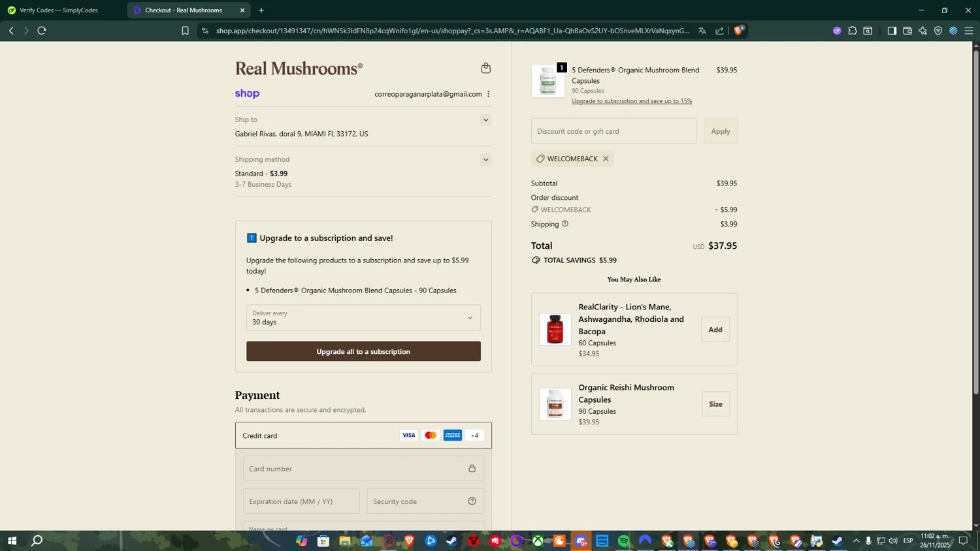The width and height of the screenshot is (980, 551).
Task: Go back to previous page
Action: (x=11, y=31)
